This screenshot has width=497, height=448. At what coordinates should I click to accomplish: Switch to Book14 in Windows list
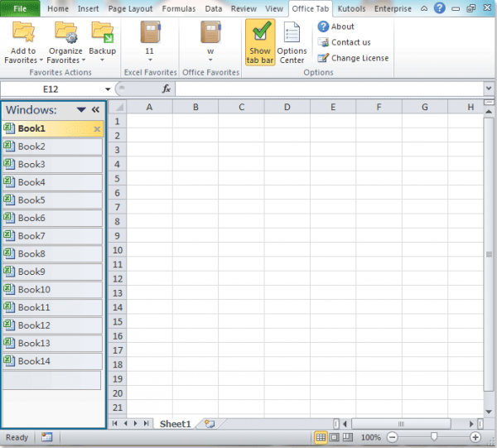click(53, 361)
